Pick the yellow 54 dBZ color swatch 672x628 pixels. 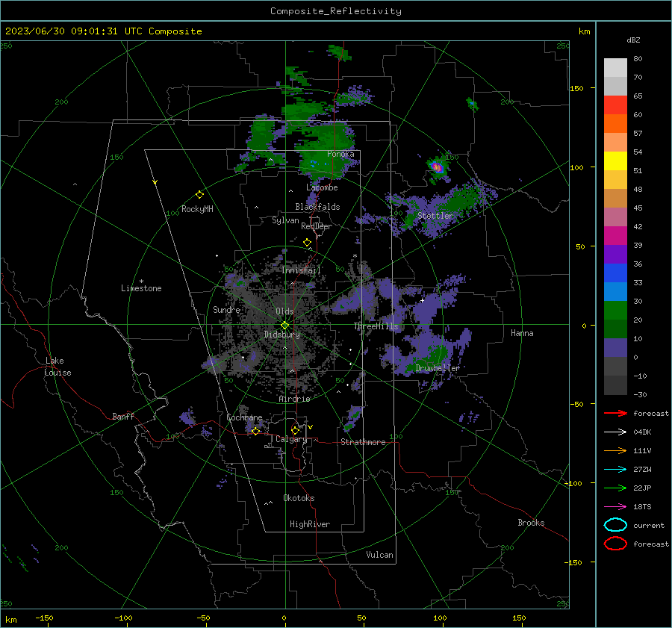click(615, 161)
